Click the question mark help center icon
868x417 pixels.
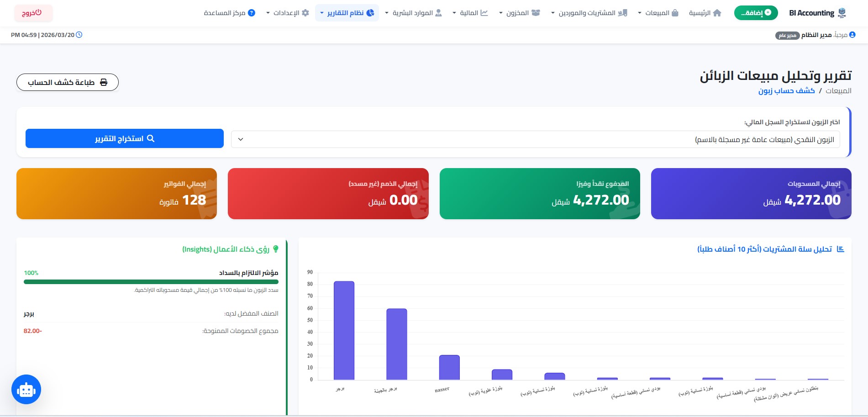[x=251, y=13]
